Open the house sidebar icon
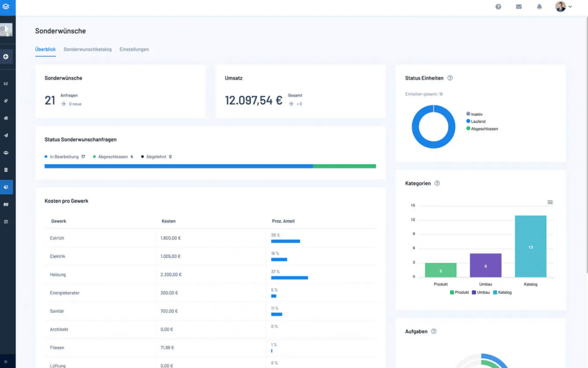 click(6, 118)
